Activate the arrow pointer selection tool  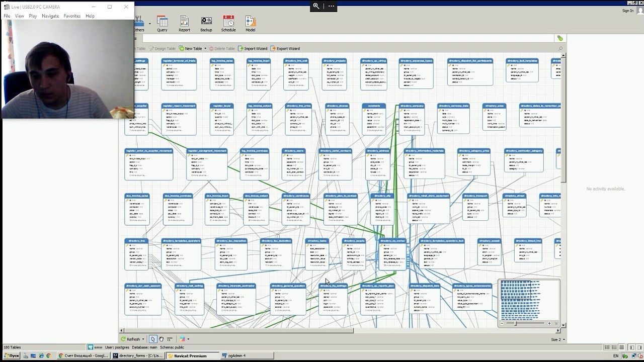(x=153, y=339)
